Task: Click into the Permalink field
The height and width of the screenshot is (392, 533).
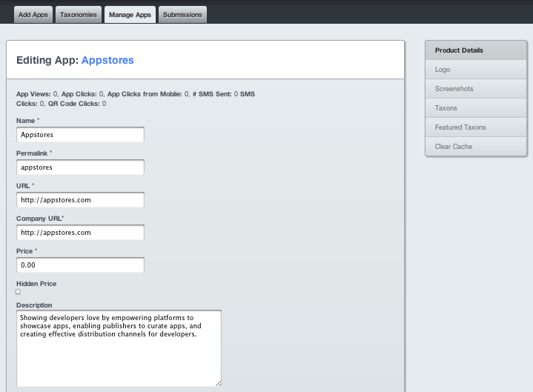Action: click(x=80, y=167)
